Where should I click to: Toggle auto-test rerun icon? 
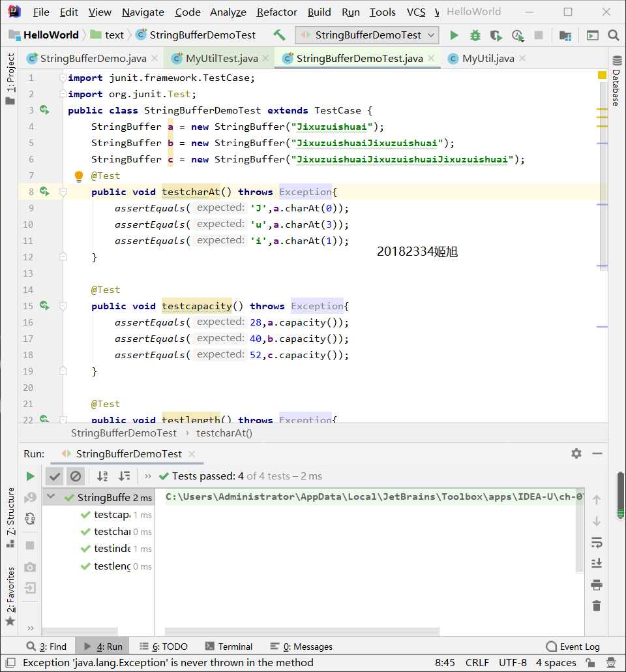point(30,519)
